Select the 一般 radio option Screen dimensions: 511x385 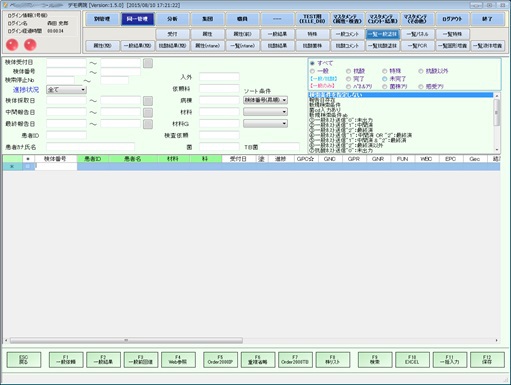[312, 71]
